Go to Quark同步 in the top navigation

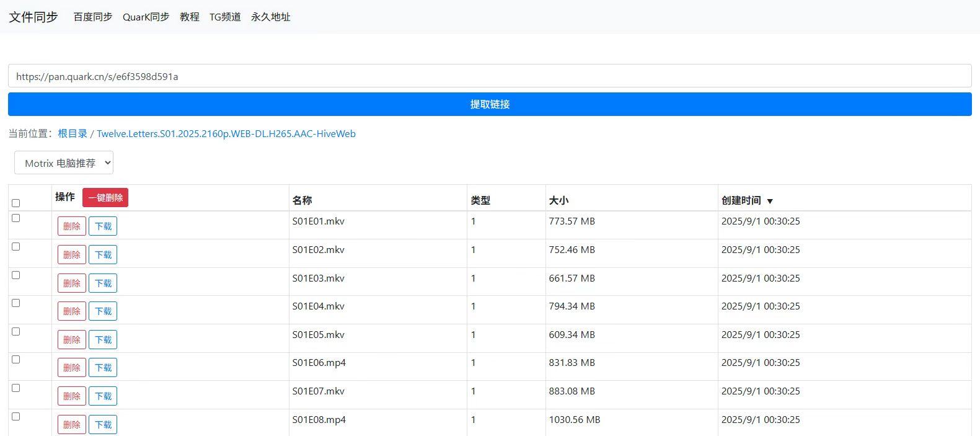tap(146, 17)
